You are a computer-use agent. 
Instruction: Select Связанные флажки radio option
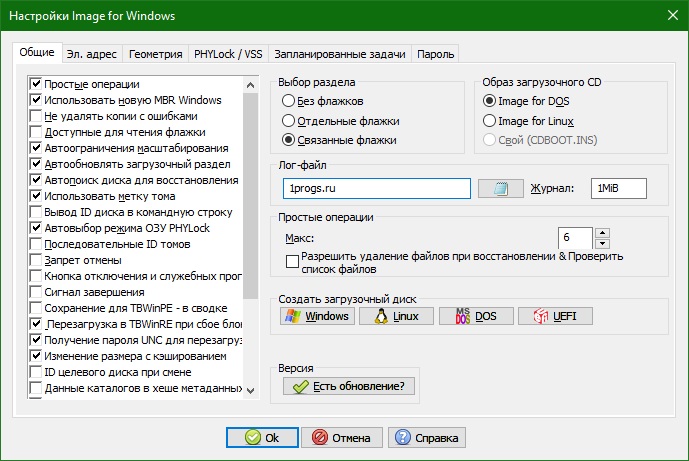(x=288, y=140)
